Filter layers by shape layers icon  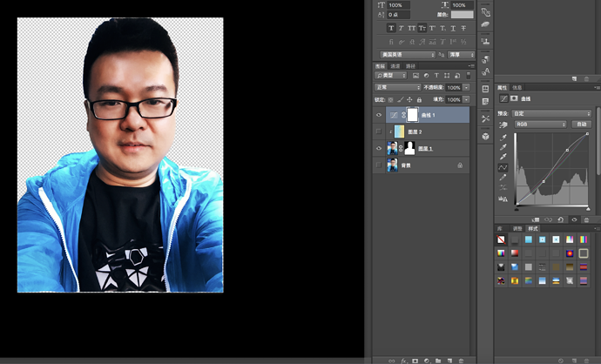[x=447, y=76]
